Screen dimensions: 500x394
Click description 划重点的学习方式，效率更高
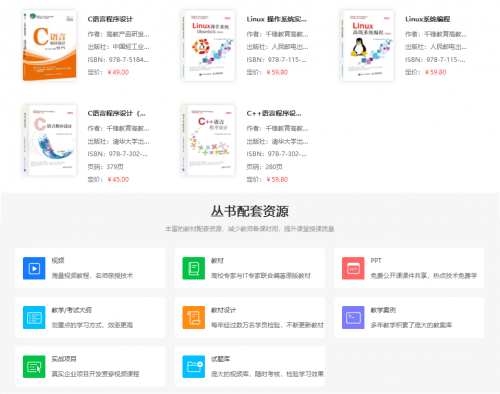click(x=92, y=325)
